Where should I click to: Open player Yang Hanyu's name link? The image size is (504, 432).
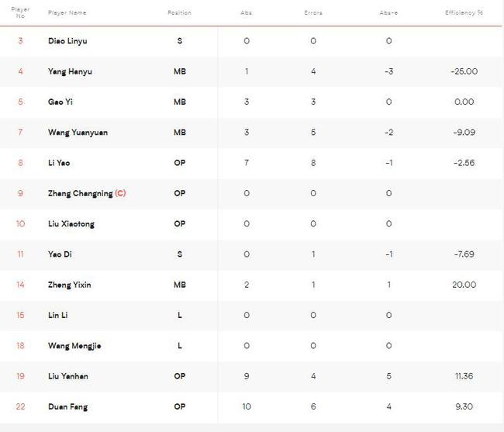click(x=70, y=71)
